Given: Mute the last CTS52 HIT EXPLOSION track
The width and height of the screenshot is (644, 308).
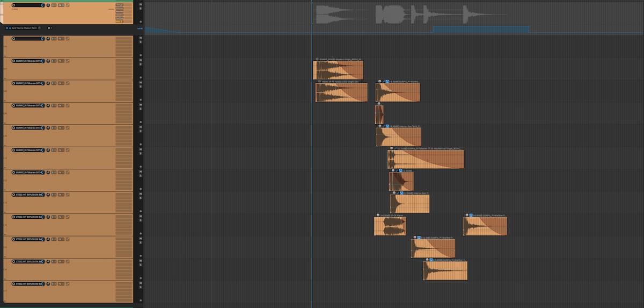Looking at the screenshot, I should pyautogui.click(x=141, y=282).
